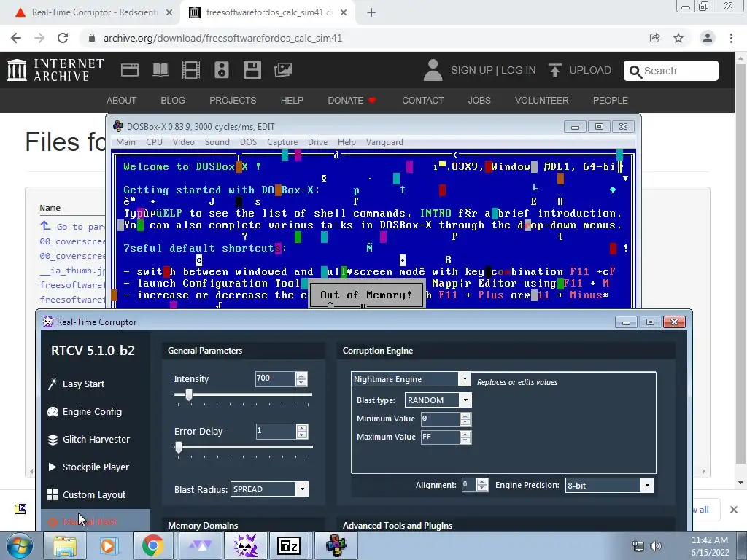Open Internet Archive audio speaker icon
The width and height of the screenshot is (747, 560).
(222, 70)
